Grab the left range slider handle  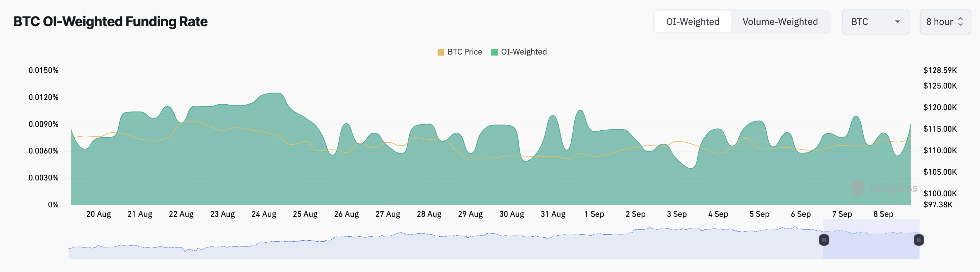(824, 240)
